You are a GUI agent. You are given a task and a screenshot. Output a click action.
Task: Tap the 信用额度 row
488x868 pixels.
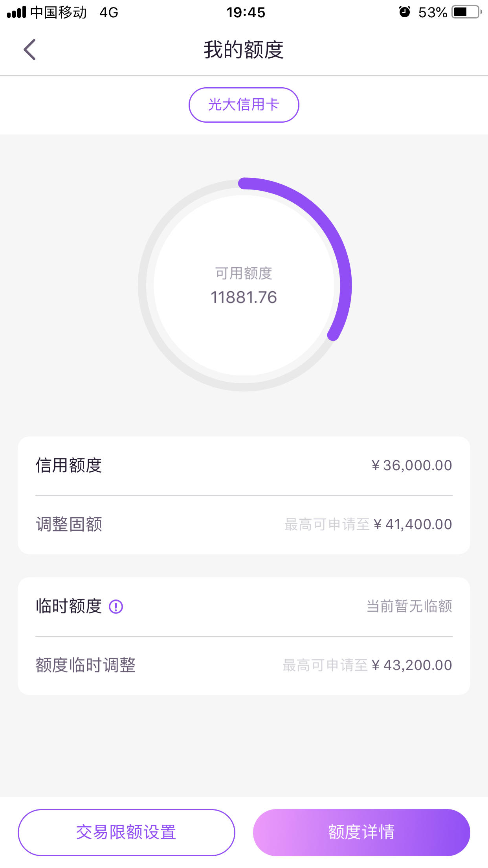pos(244,465)
